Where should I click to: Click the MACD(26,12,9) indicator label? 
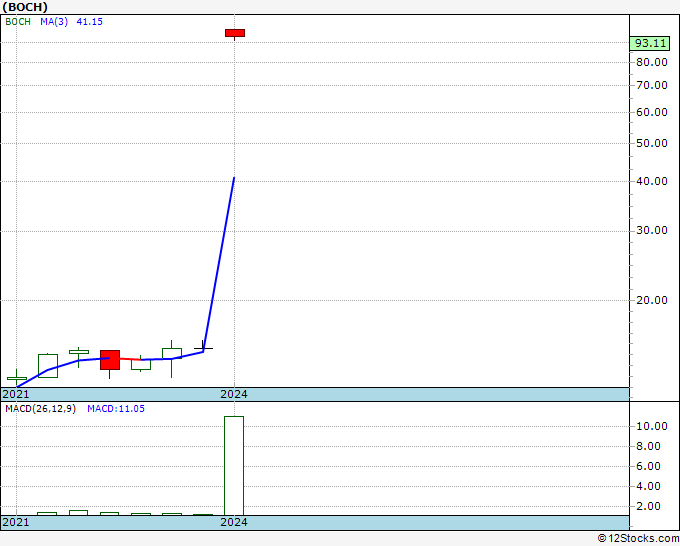(x=40, y=409)
